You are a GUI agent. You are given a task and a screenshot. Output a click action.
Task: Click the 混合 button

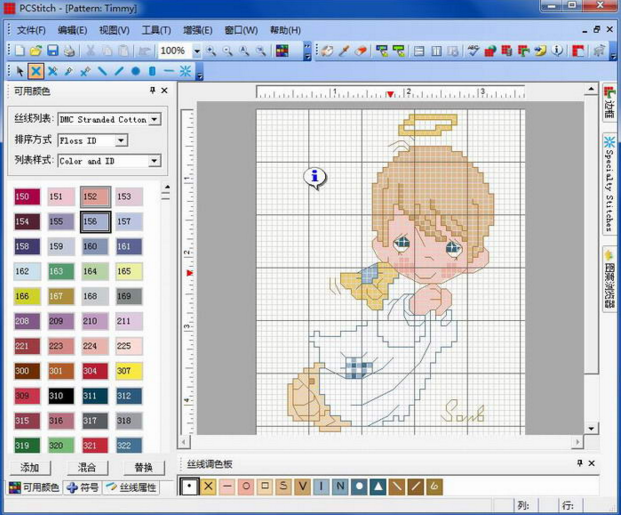[x=87, y=468]
